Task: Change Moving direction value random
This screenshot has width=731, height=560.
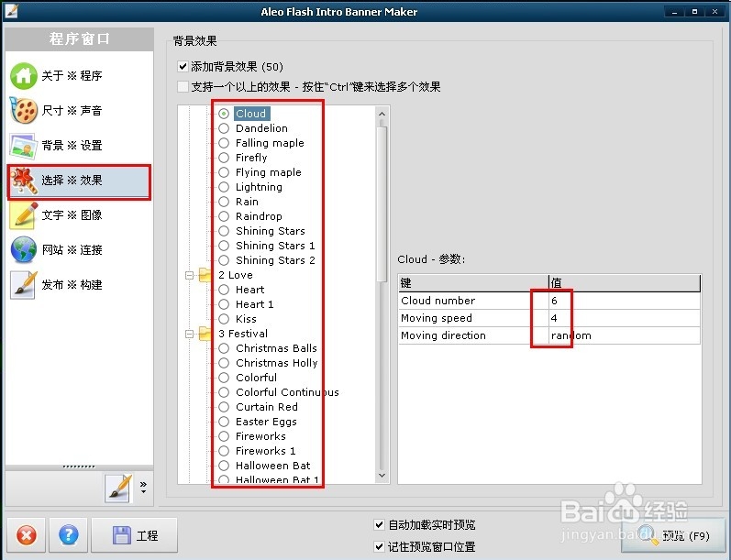Action: click(625, 335)
